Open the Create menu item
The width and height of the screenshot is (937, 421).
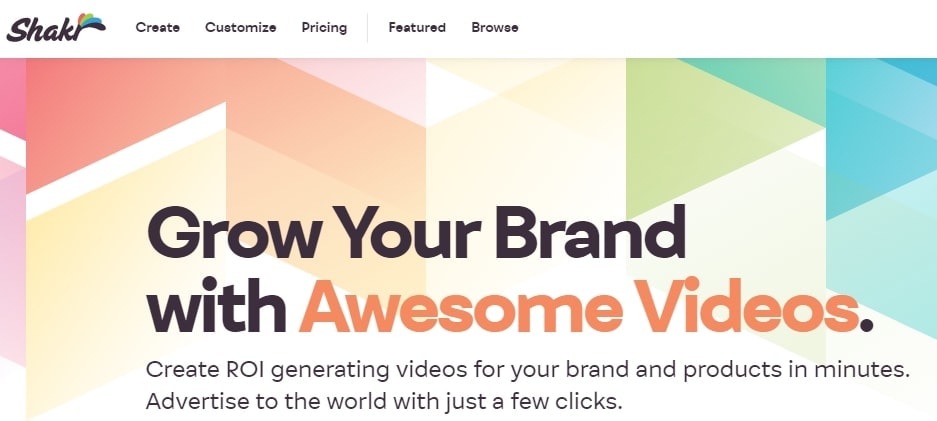click(158, 27)
